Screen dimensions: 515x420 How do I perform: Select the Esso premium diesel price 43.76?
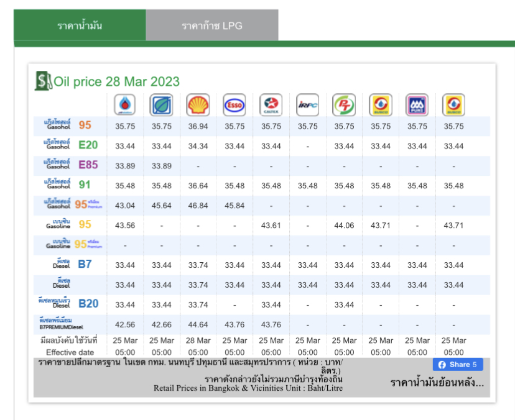pos(234,324)
